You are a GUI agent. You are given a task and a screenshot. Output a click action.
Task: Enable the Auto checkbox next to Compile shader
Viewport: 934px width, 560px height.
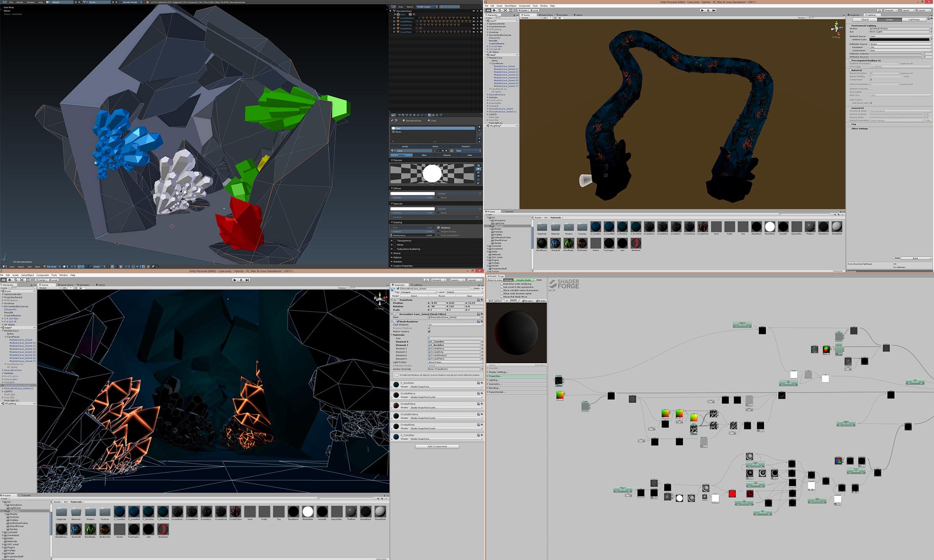(535, 280)
